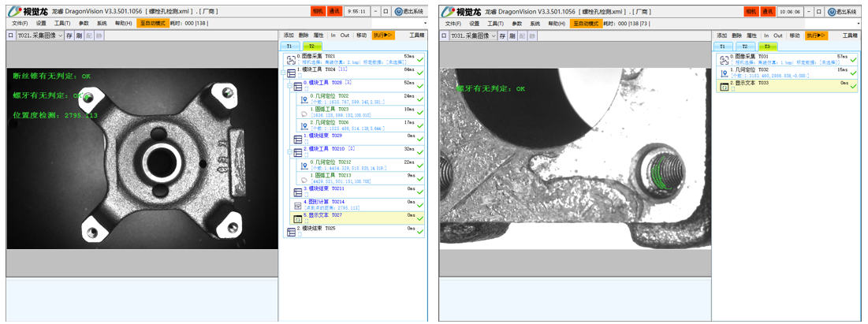This screenshot has width=868, height=324.
Task: Click the 刷 refresh button in the right window
Action: pyautogui.click(x=512, y=35)
